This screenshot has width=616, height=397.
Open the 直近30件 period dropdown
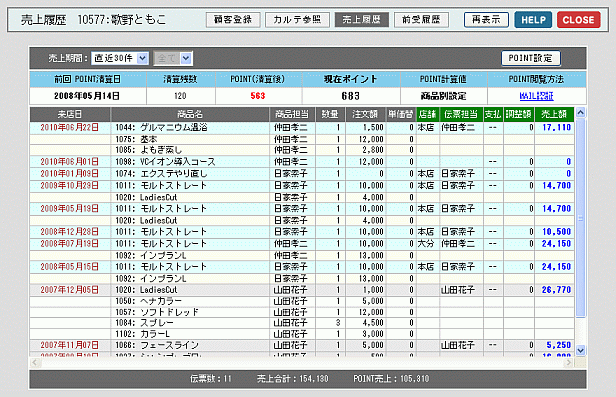[x=120, y=58]
